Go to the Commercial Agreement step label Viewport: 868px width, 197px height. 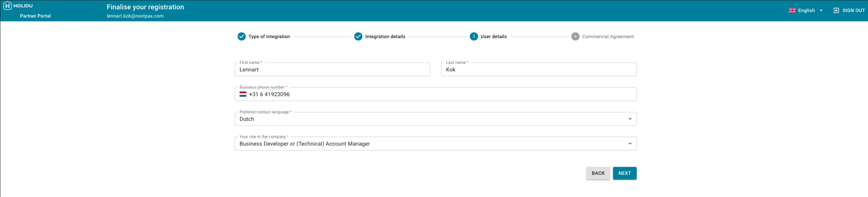point(608,36)
